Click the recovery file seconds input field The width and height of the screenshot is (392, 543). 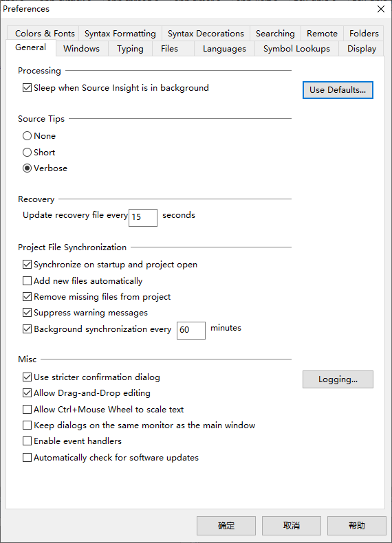click(x=143, y=218)
